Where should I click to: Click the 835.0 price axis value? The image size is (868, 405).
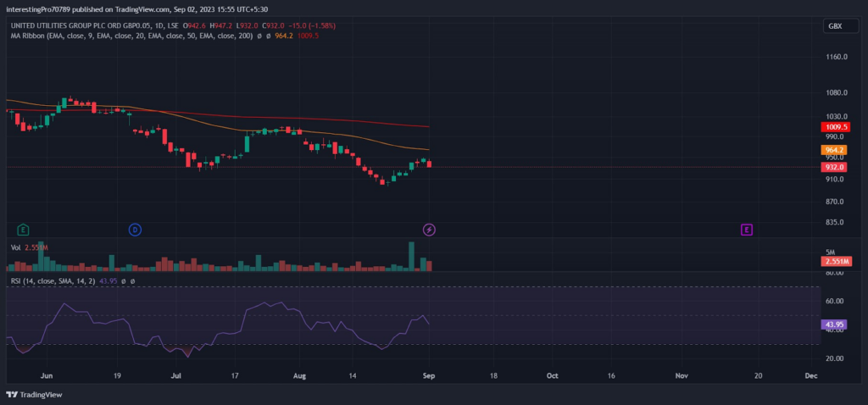tap(835, 223)
